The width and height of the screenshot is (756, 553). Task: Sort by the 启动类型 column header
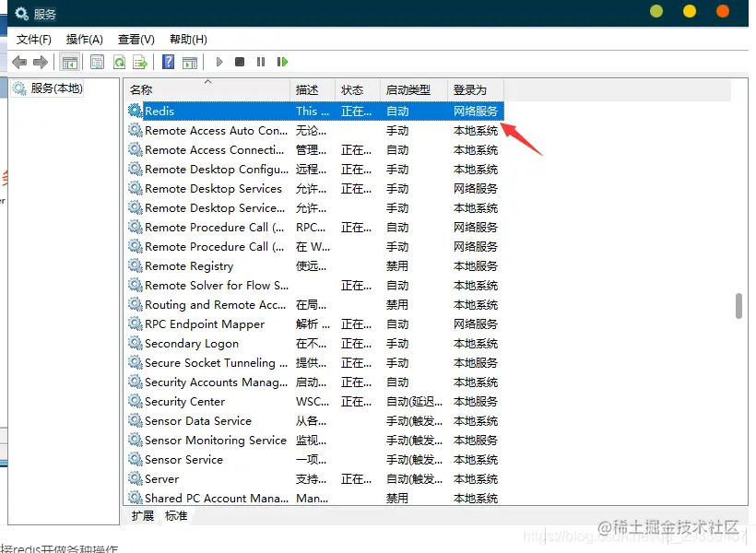(414, 90)
